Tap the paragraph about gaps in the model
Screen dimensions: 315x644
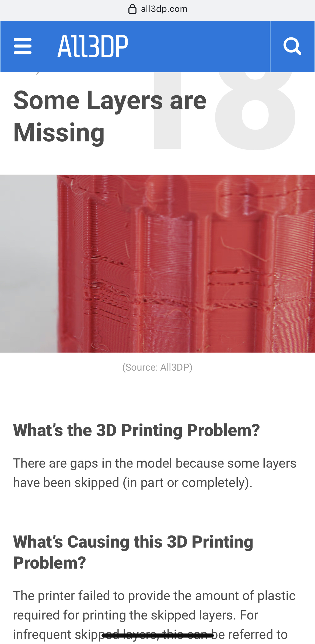155,473
